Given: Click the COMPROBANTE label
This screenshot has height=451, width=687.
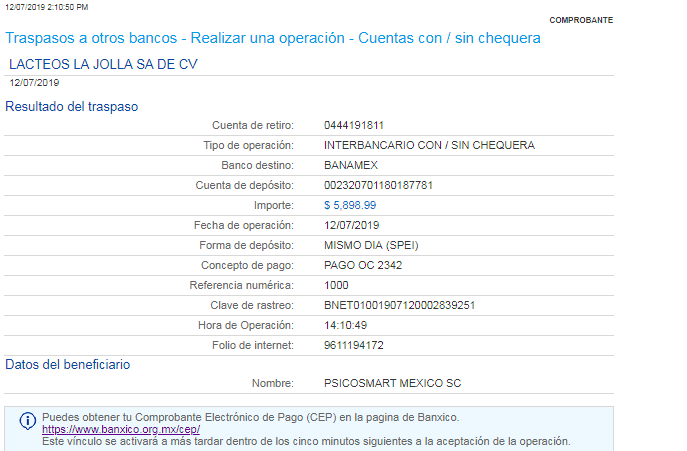Looking at the screenshot, I should tap(581, 20).
